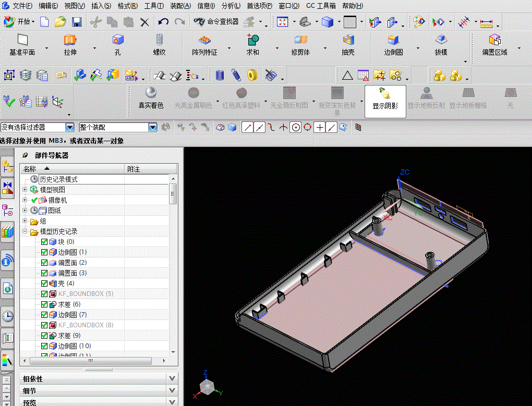The width and height of the screenshot is (532, 406).
Task: Click the Offset Region (偏置区域) tool
Action: 494,45
